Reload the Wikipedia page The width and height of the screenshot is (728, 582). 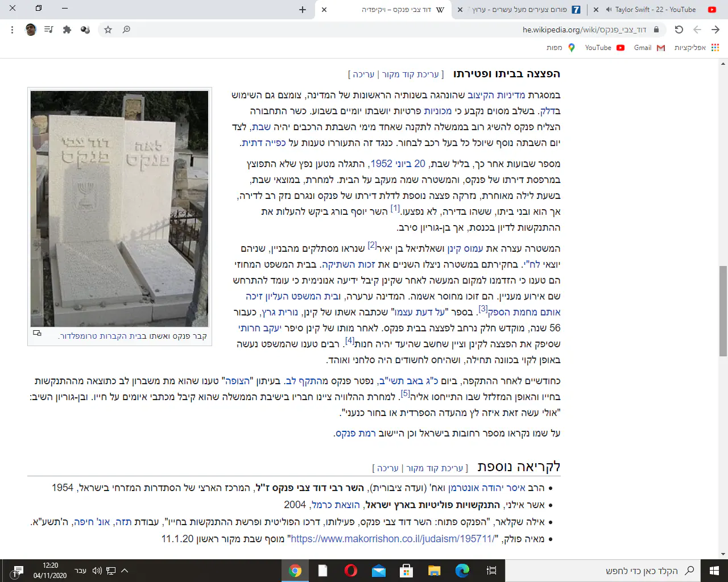click(x=679, y=30)
